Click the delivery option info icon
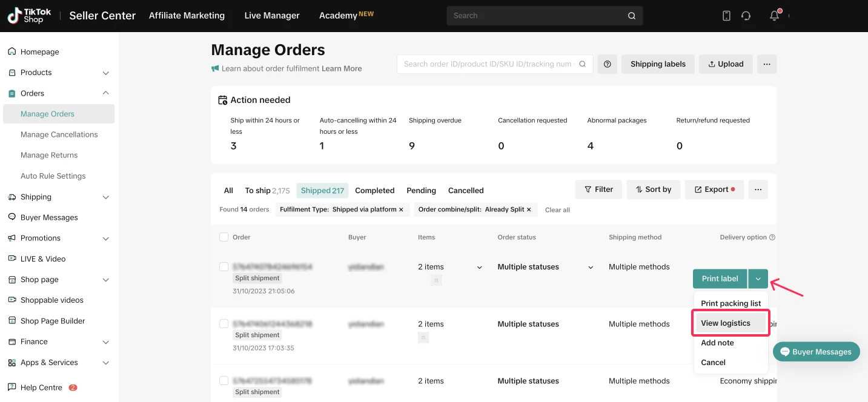868x402 pixels. pos(772,237)
